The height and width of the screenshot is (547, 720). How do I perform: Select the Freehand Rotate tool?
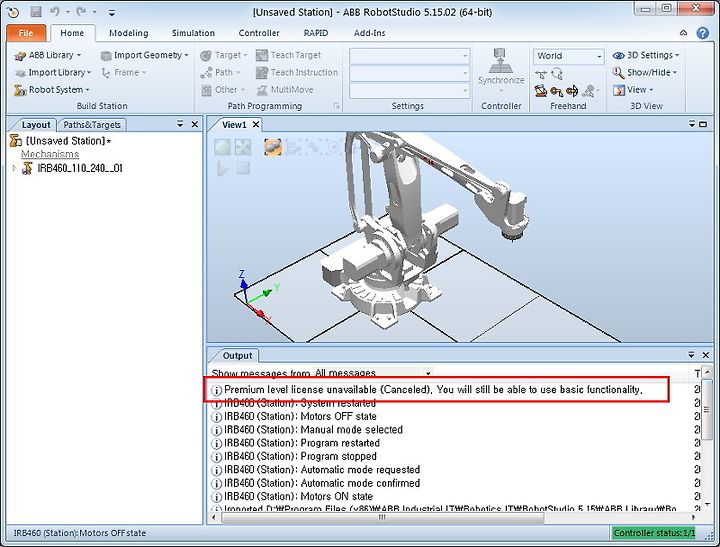557,74
